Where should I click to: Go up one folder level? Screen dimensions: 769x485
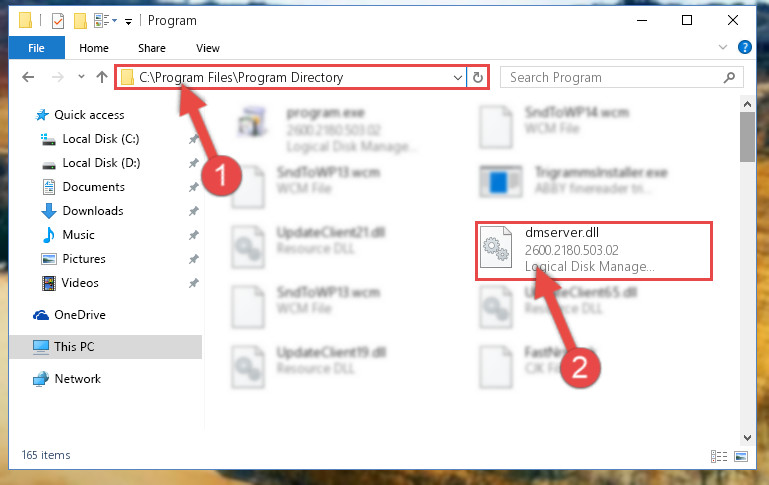pyautogui.click(x=102, y=77)
